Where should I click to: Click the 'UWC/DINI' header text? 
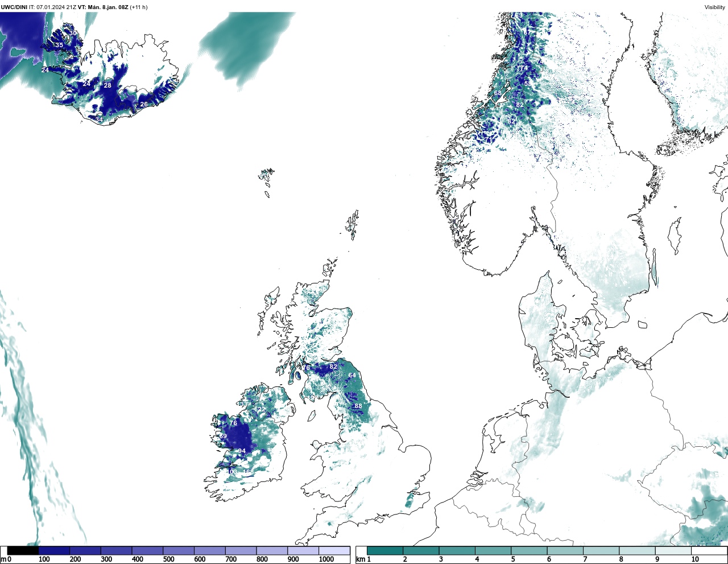pyautogui.click(x=14, y=7)
